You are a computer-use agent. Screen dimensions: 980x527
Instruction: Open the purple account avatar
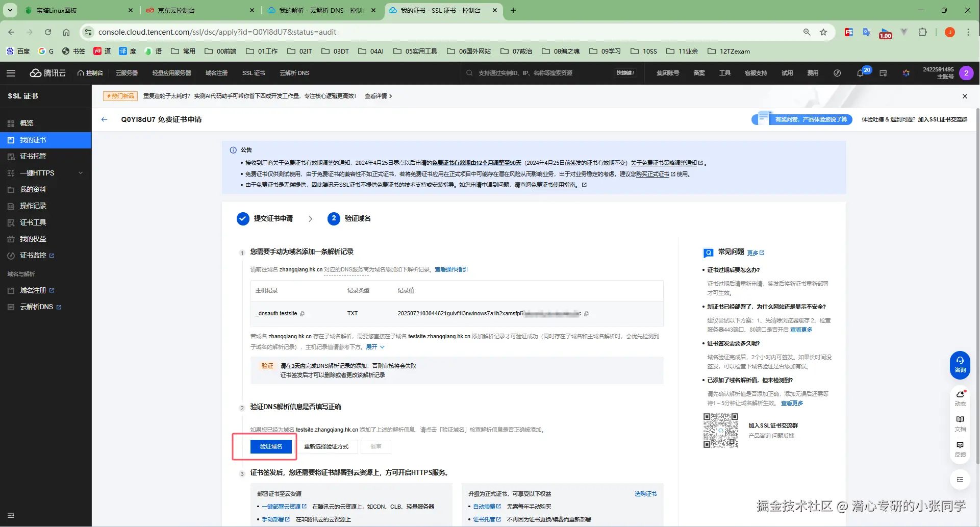(966, 73)
